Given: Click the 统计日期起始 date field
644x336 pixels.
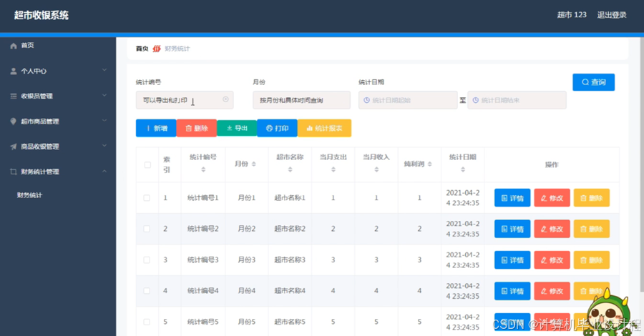Looking at the screenshot, I should click(408, 100).
